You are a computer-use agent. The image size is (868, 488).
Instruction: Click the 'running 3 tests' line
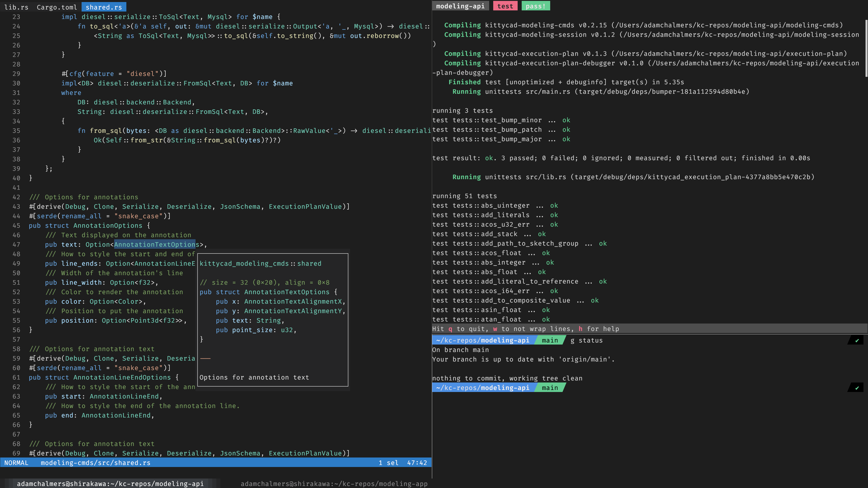[x=463, y=111]
